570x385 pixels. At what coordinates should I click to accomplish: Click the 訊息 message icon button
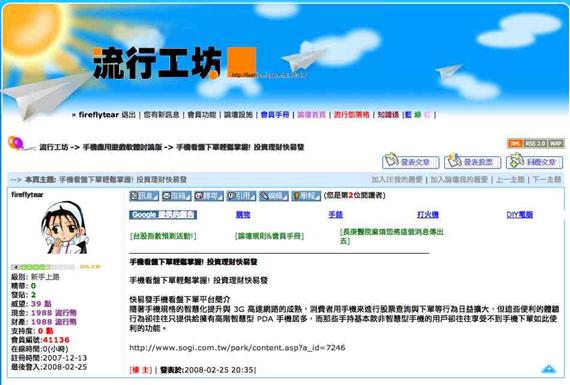pyautogui.click(x=144, y=196)
